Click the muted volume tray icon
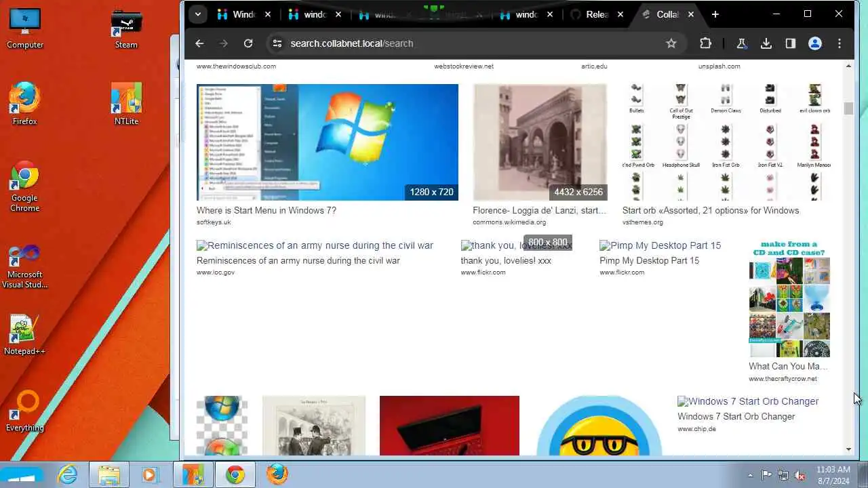The width and height of the screenshot is (868, 488). (800, 475)
